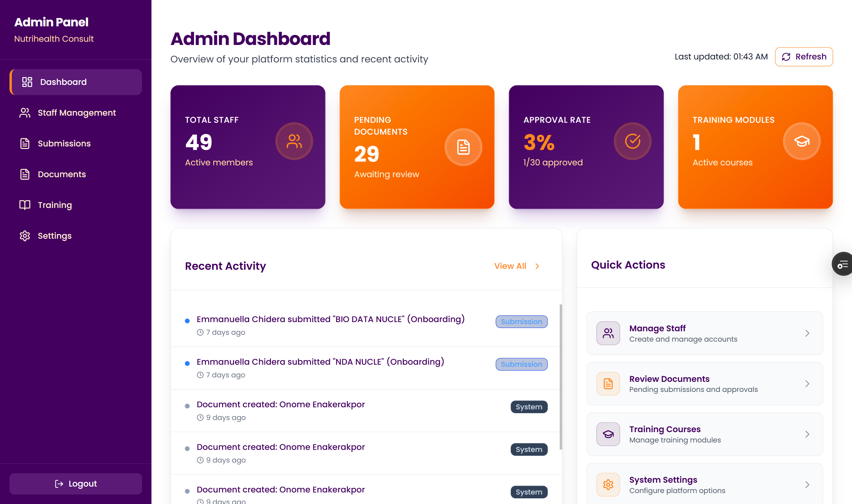This screenshot has width=852, height=504.
Task: Click Submission badge on BIO DATA NUCLE row
Action: pos(521,322)
